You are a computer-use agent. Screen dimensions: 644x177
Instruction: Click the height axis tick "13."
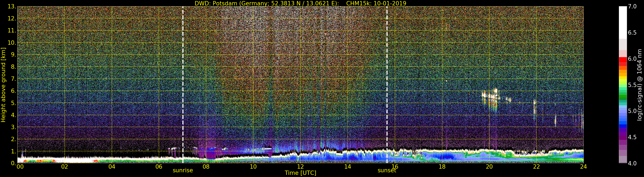(x=12, y=6)
